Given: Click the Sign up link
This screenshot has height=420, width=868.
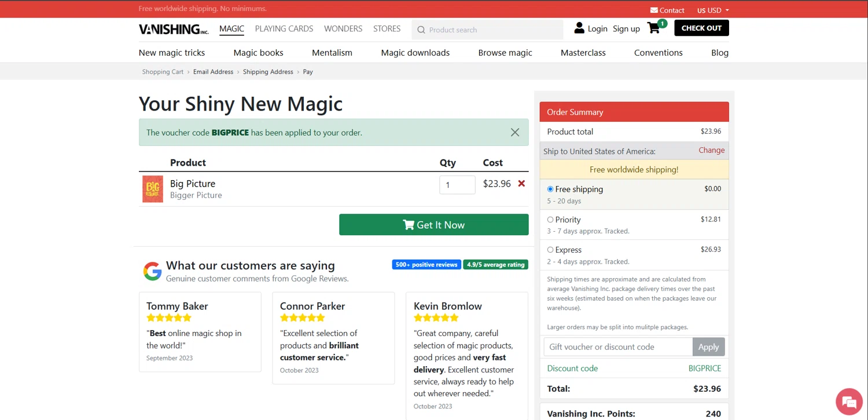Looking at the screenshot, I should [626, 28].
